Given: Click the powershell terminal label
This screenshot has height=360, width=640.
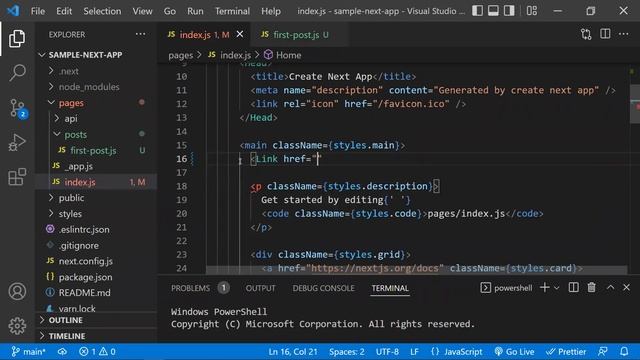Looking at the screenshot, I should 507,288.
